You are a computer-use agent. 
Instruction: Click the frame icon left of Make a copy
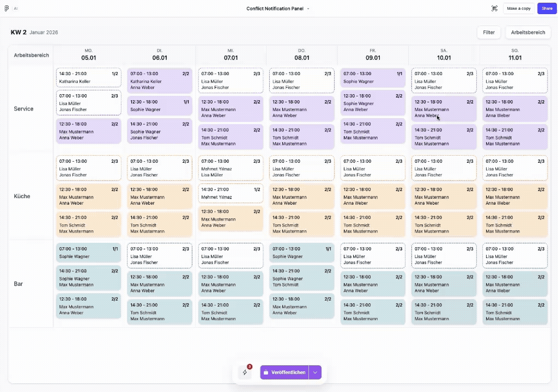494,8
